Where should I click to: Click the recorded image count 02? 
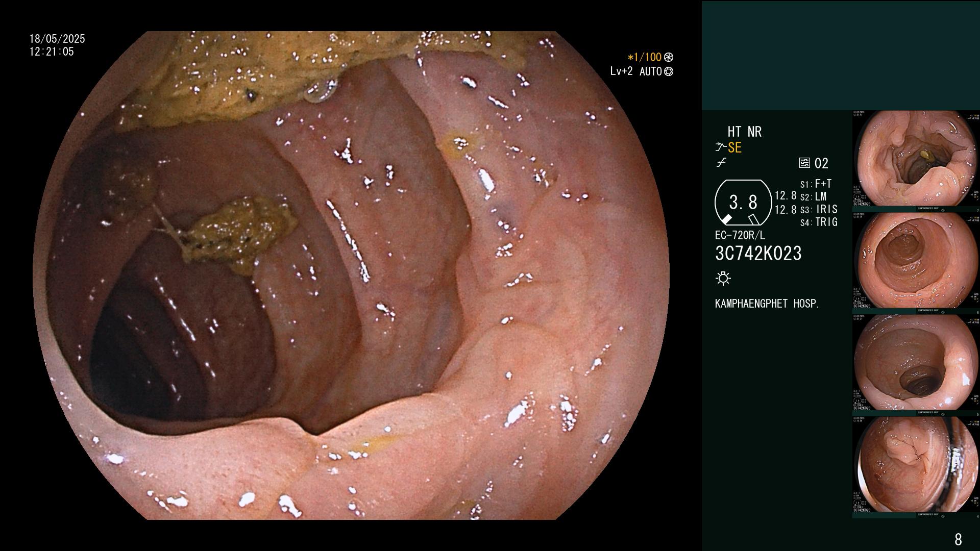coord(821,163)
